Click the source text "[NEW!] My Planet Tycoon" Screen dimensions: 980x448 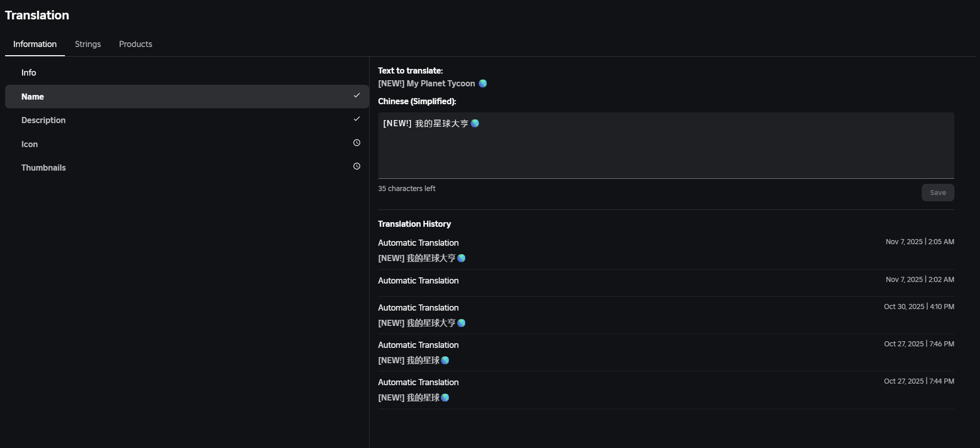coord(427,83)
